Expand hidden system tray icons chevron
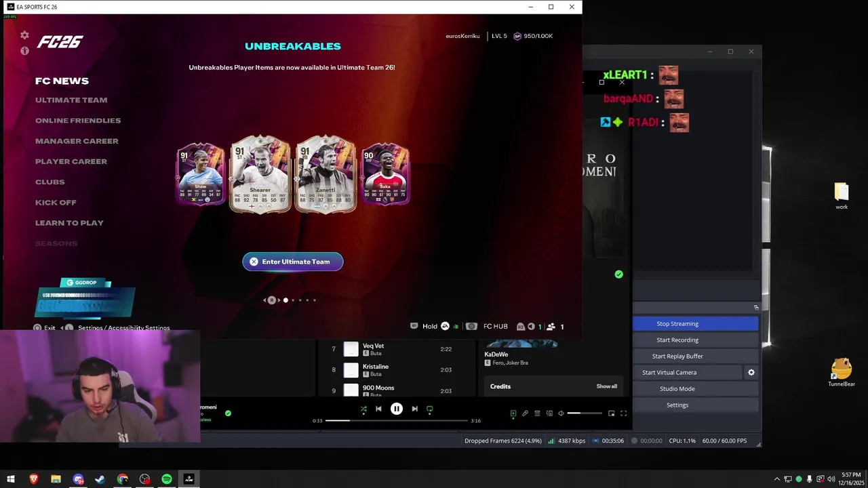868x488 pixels. [777, 479]
